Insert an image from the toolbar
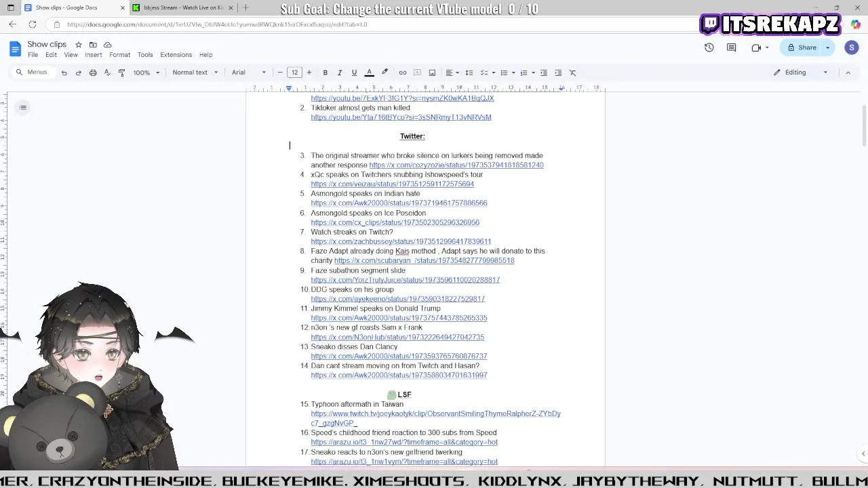This screenshot has width=868, height=488. pyautogui.click(x=432, y=73)
